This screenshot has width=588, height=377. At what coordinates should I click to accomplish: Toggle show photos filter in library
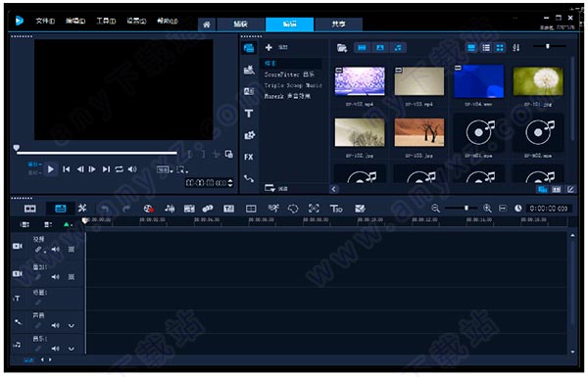pyautogui.click(x=380, y=48)
